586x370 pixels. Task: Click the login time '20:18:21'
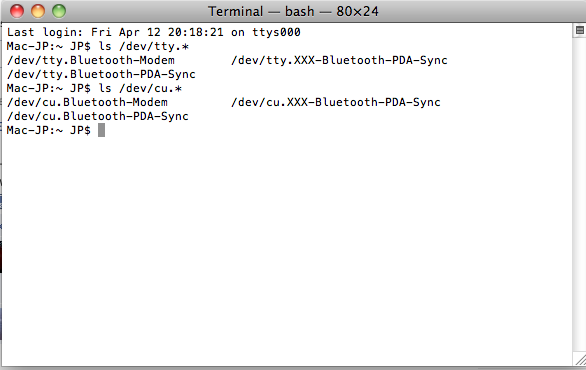195,32
